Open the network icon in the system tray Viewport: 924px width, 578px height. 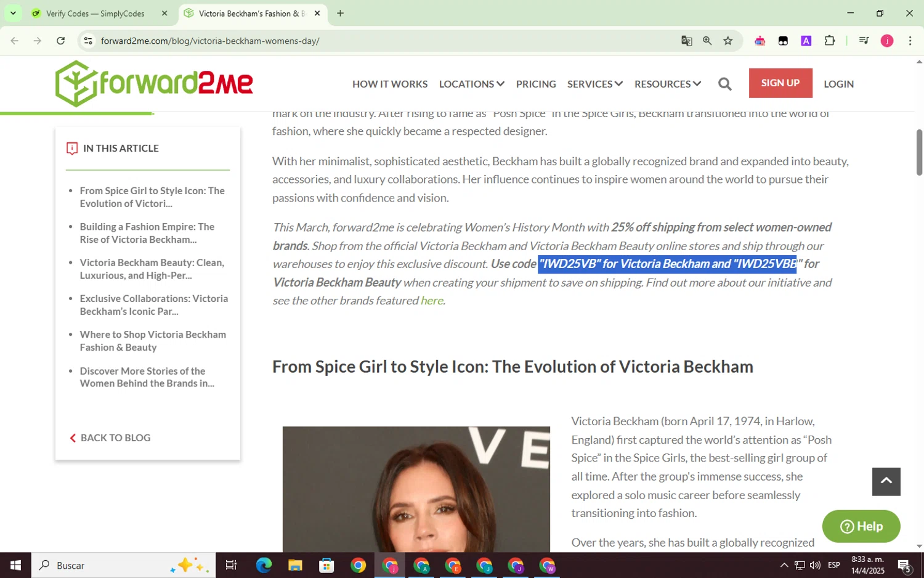pos(800,565)
